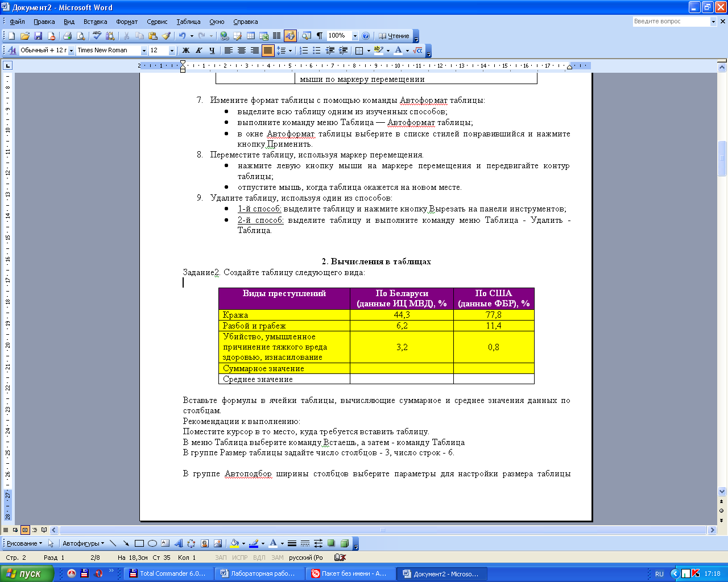Apply the text highlight color marker
Screen dimensions: 728x582
tap(378, 51)
